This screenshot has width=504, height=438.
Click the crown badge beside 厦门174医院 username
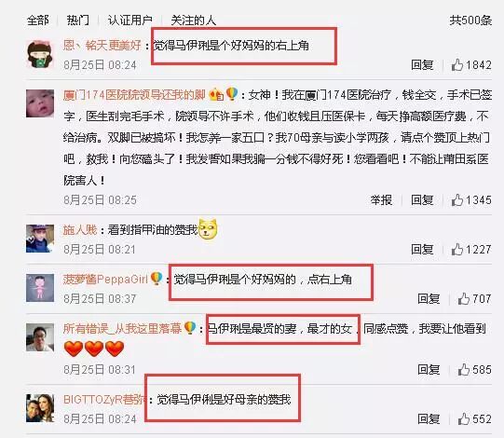pyautogui.click(x=216, y=94)
